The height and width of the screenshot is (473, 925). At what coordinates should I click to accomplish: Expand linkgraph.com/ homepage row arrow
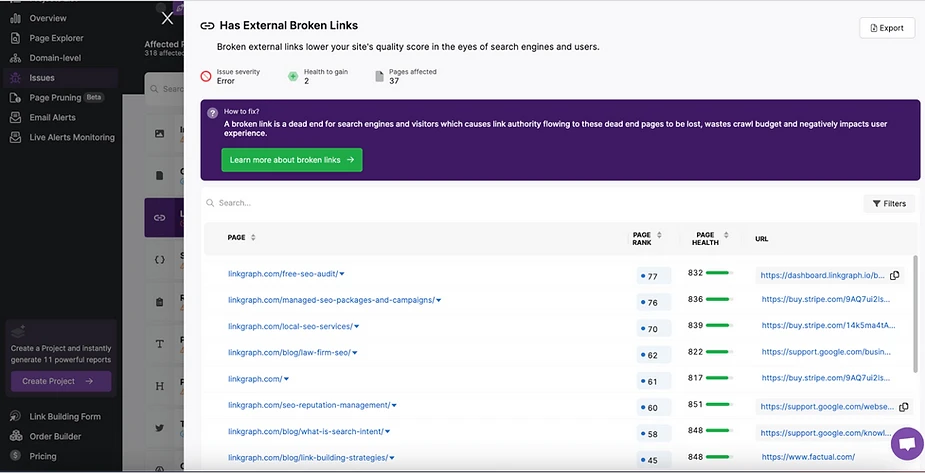pos(287,379)
